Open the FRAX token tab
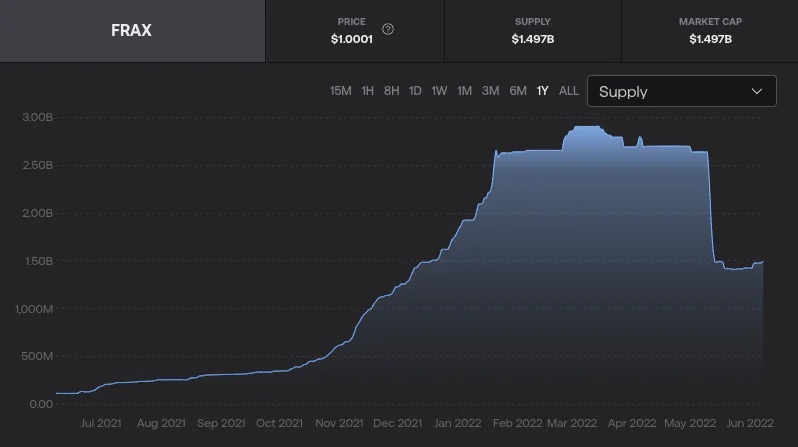798x447 pixels. tap(131, 31)
